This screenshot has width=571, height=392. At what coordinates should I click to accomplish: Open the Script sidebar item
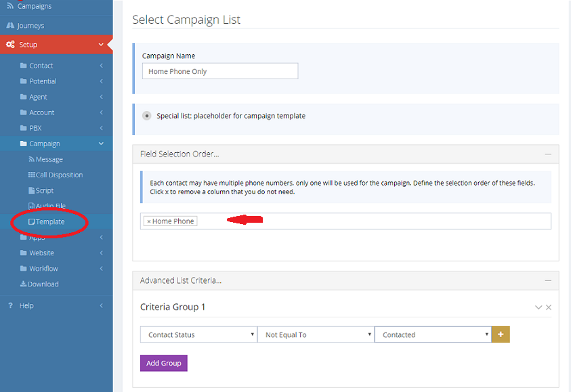click(44, 190)
